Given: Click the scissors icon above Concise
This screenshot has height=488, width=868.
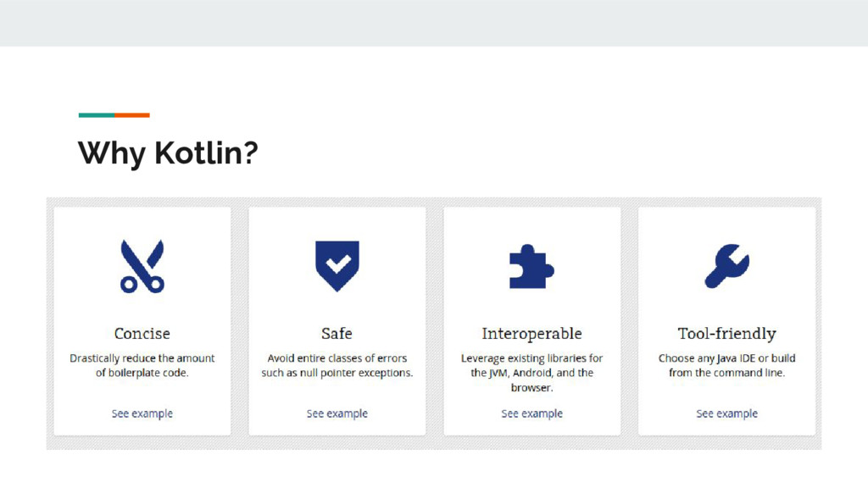Looking at the screenshot, I should point(142,266).
